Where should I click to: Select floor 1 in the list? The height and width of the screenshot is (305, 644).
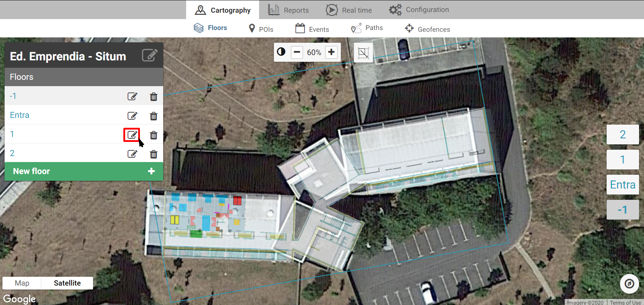[12, 134]
